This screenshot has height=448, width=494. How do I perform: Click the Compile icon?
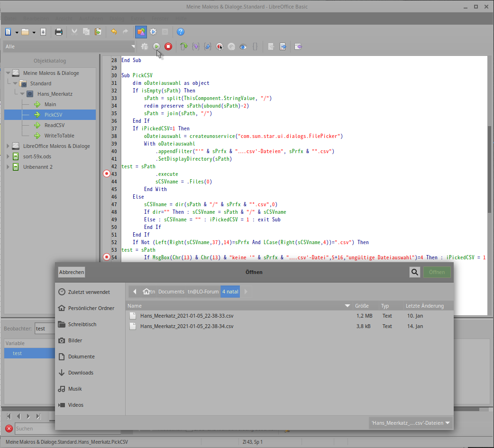[145, 46]
